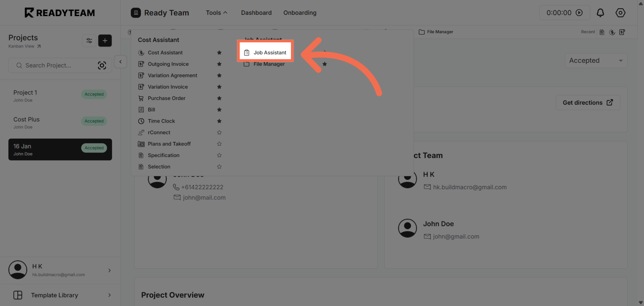Open Purchase Order from the tools list
Image resolution: width=644 pixels, height=306 pixels.
(x=166, y=98)
